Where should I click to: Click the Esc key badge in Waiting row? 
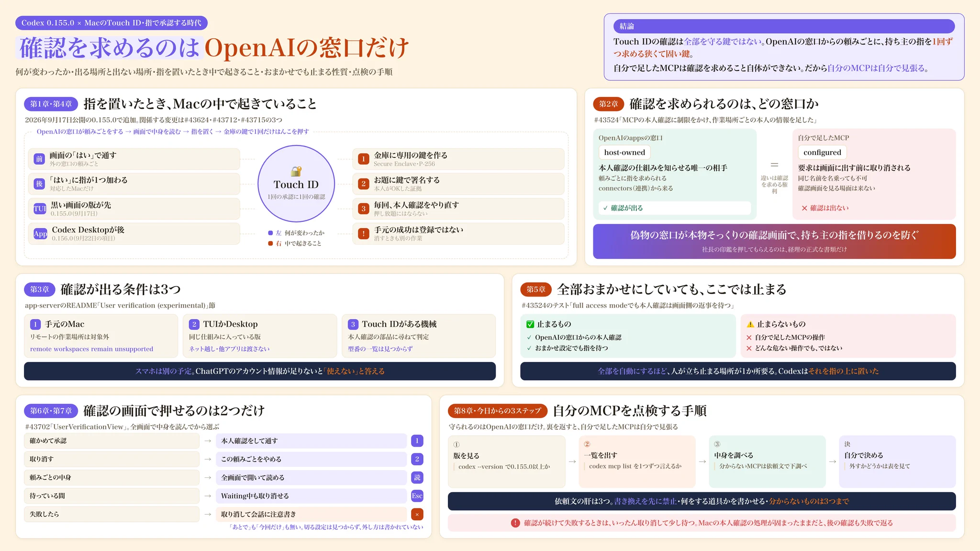[x=417, y=496]
